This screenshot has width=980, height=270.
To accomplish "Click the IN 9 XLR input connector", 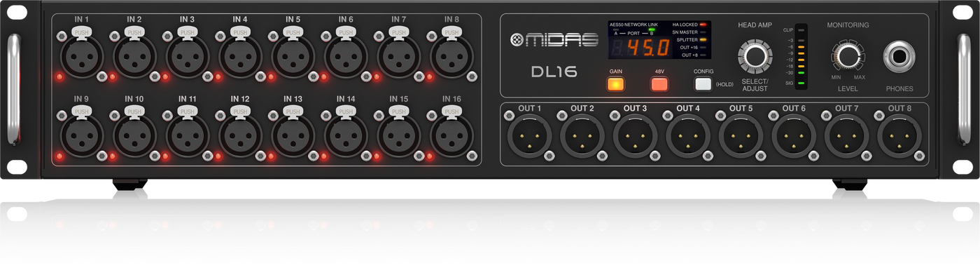I will pyautogui.click(x=82, y=135).
